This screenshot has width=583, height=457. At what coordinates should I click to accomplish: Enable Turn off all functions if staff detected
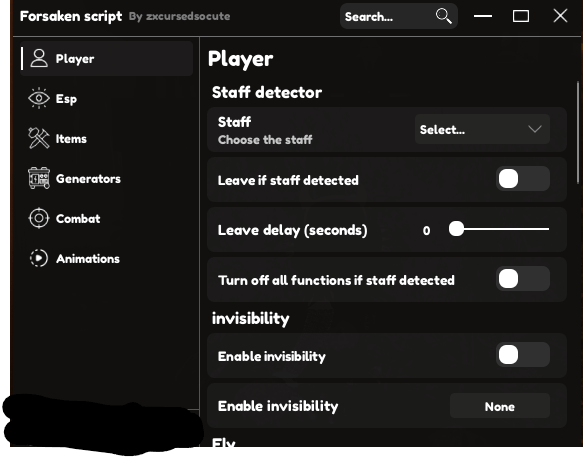point(522,279)
